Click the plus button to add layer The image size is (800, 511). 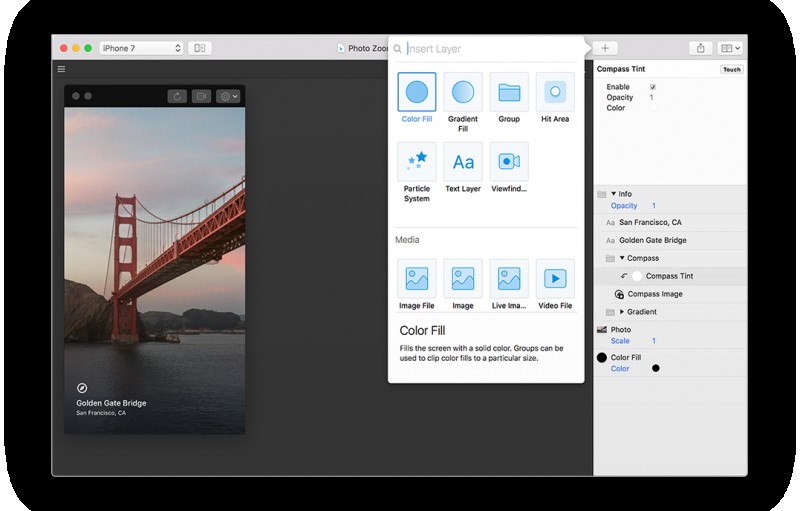point(605,48)
